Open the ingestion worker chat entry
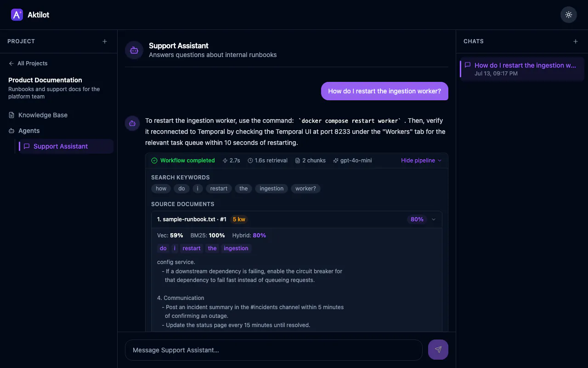 pos(522,69)
